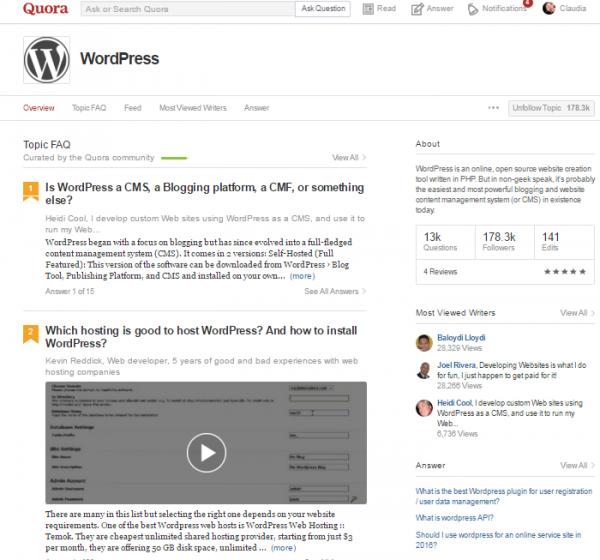Screen dimensions: 600x560
Task: Click Joel Rivera's avatar
Action: [424, 370]
